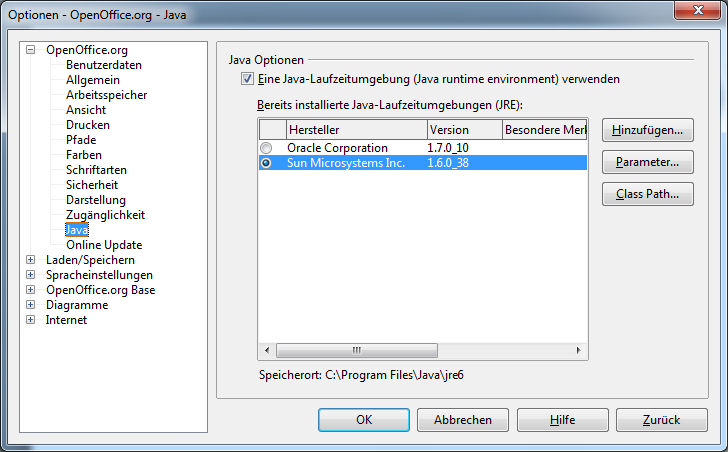Screen dimensions: 728x452
Task: Open the Sicherheit settings page
Action: [x=92, y=185]
